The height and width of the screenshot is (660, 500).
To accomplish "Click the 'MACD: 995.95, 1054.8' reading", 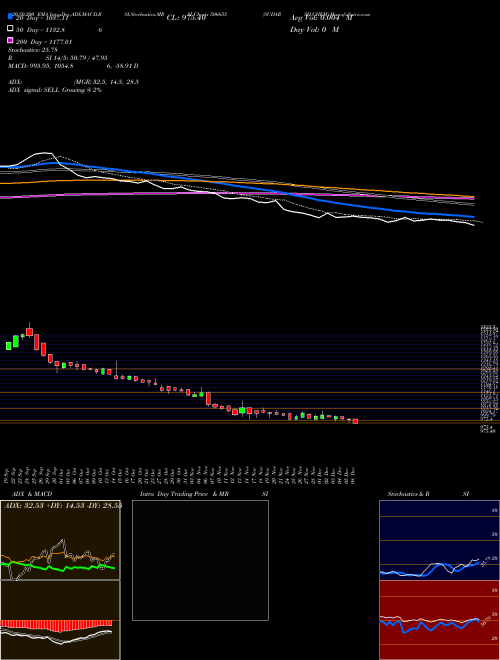I will tap(40, 66).
